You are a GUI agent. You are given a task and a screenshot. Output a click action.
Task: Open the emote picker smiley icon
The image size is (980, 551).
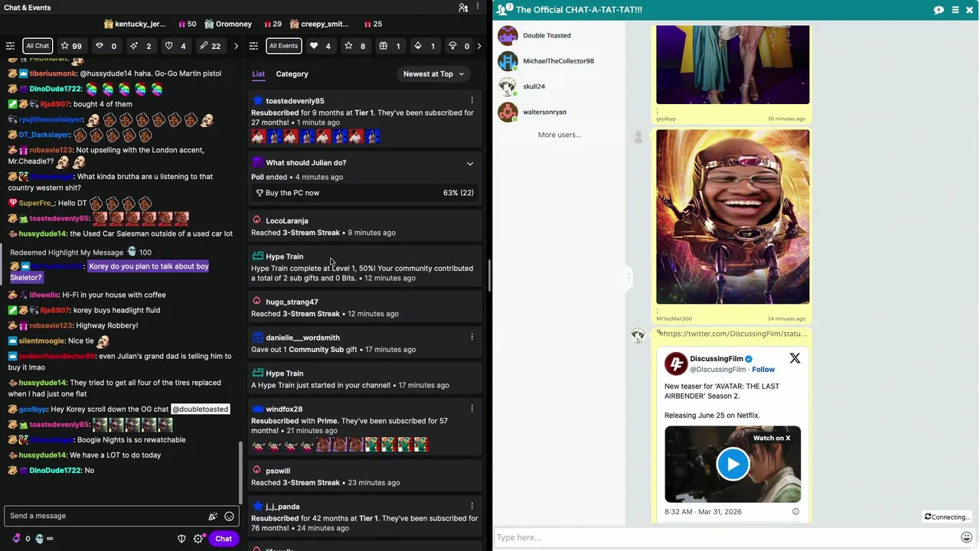tap(229, 517)
